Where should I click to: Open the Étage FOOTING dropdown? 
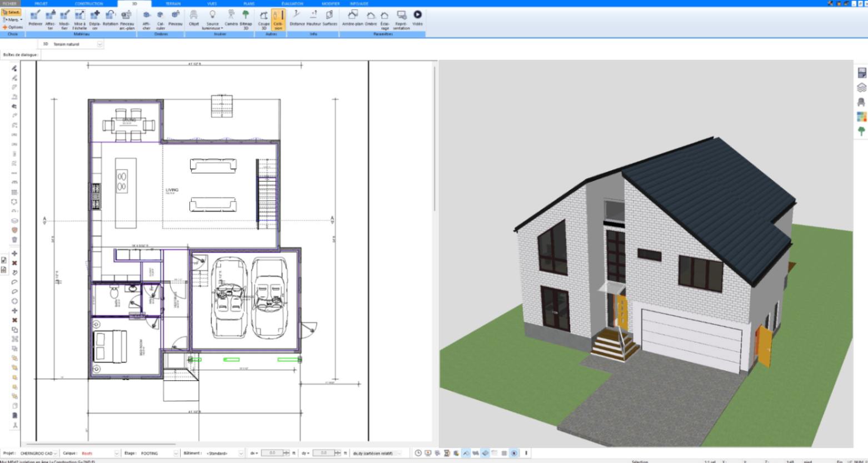pos(177,454)
